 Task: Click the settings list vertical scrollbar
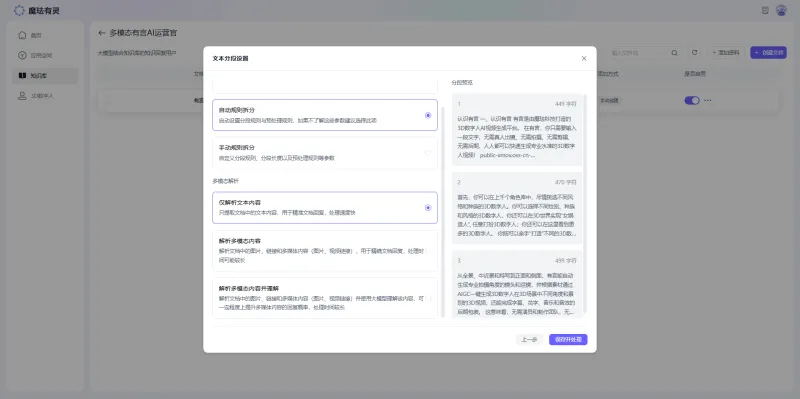[442, 212]
